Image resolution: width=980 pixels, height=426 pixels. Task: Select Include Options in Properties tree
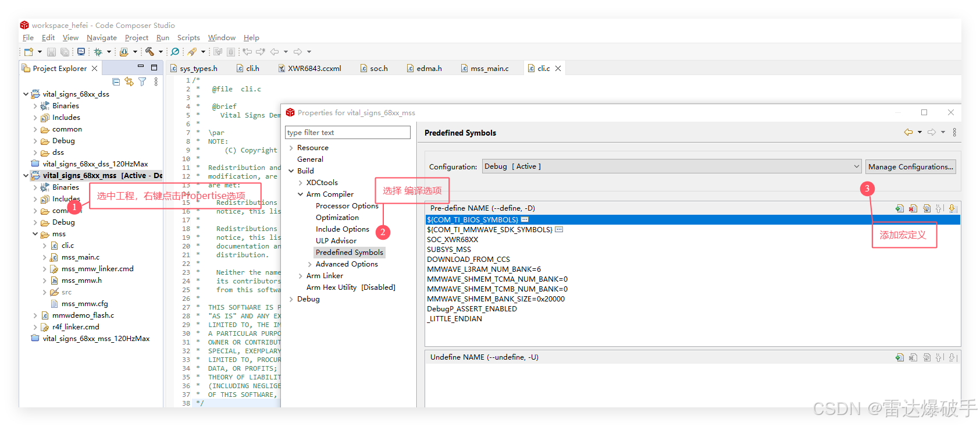click(x=343, y=229)
